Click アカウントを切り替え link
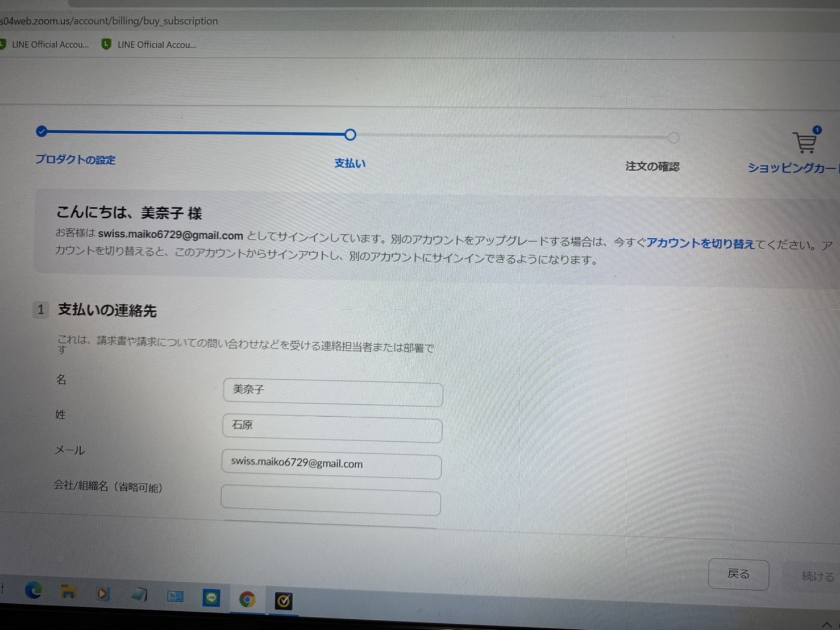This screenshot has width=840, height=630. point(700,243)
